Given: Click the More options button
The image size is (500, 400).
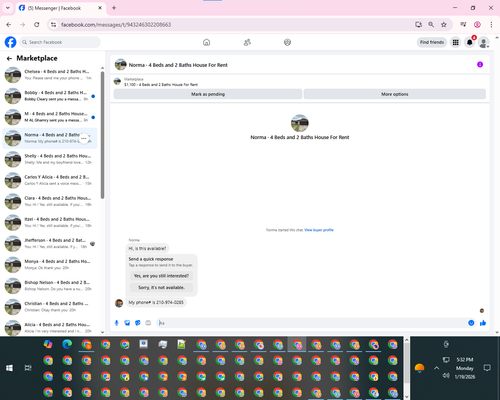Looking at the screenshot, I should (x=395, y=94).
